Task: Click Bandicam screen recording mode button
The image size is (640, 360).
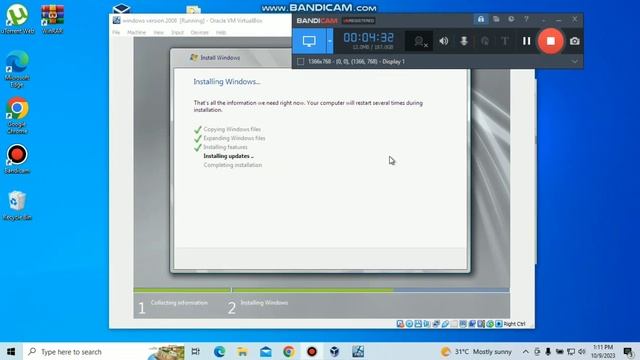Action: tap(309, 41)
